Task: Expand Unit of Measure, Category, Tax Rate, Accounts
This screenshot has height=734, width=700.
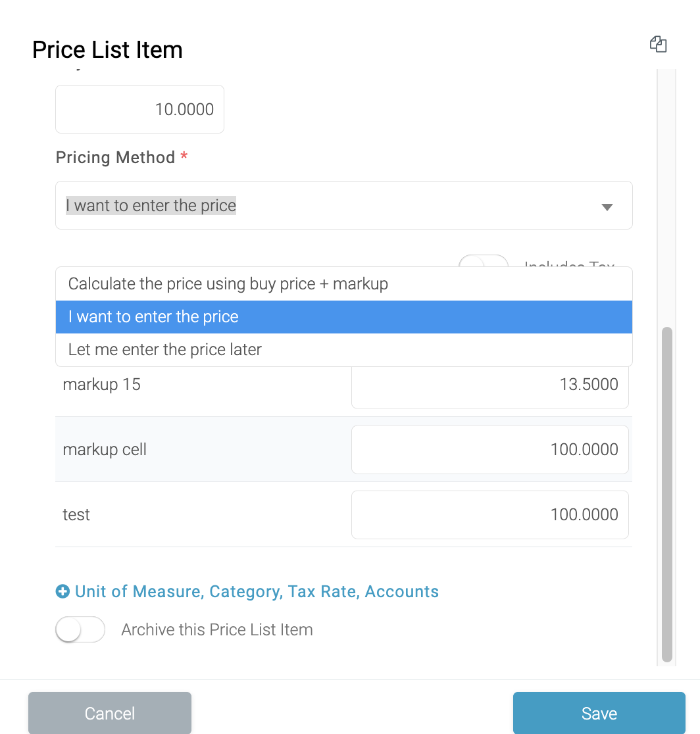Action: click(x=257, y=592)
